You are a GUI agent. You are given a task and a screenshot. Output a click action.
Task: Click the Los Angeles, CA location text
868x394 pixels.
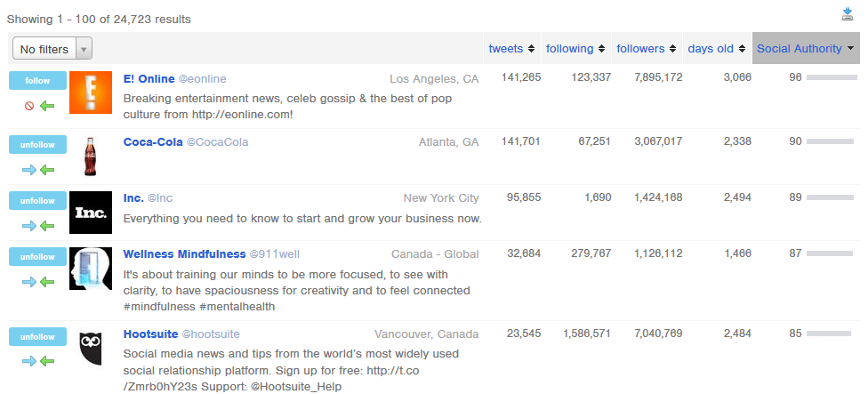434,79
